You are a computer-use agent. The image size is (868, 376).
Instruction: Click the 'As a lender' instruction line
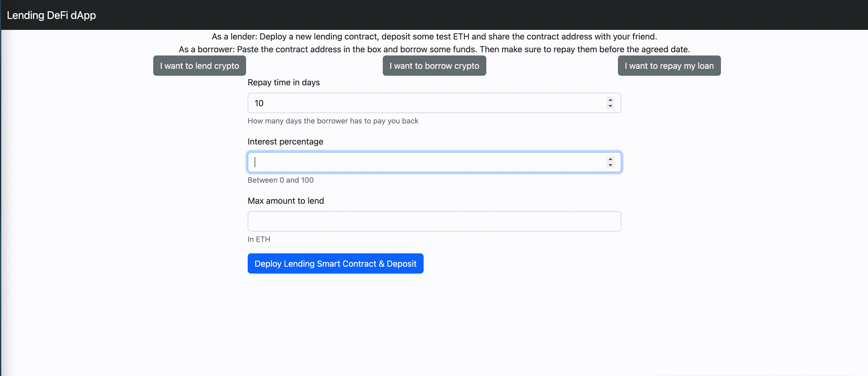click(434, 36)
